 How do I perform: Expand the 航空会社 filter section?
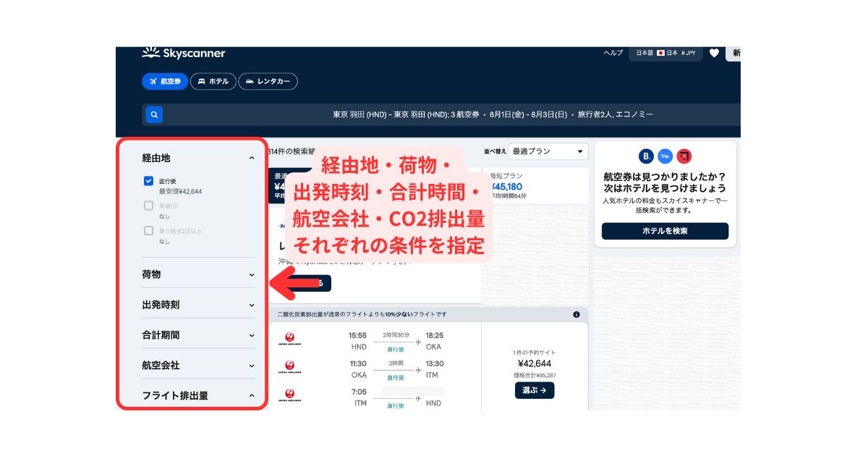click(x=252, y=366)
